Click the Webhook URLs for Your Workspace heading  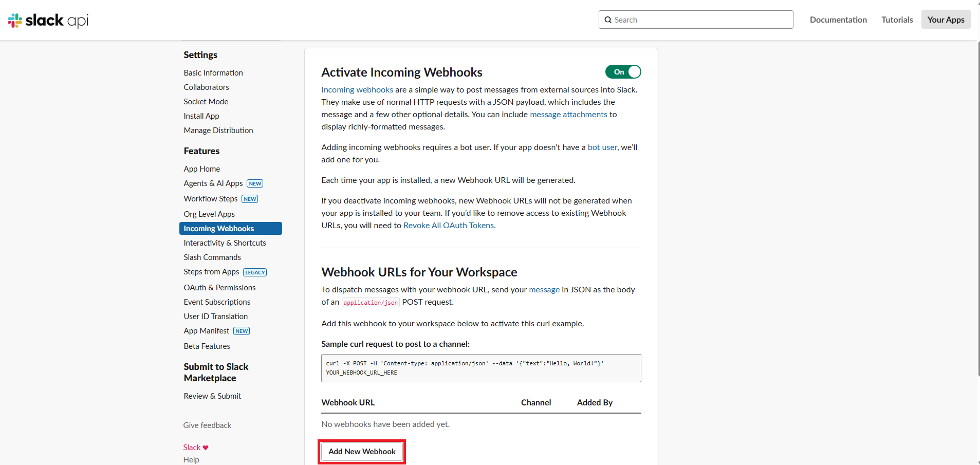click(419, 272)
